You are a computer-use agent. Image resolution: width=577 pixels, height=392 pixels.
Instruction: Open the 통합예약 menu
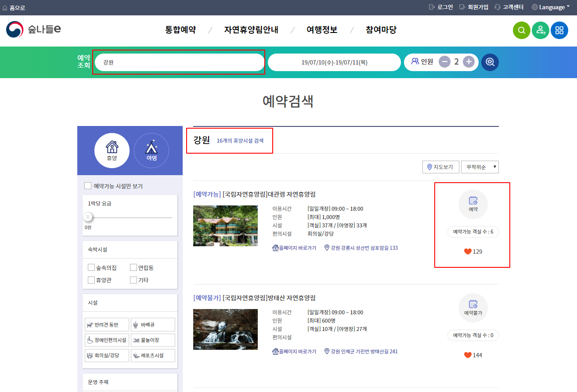coord(180,30)
